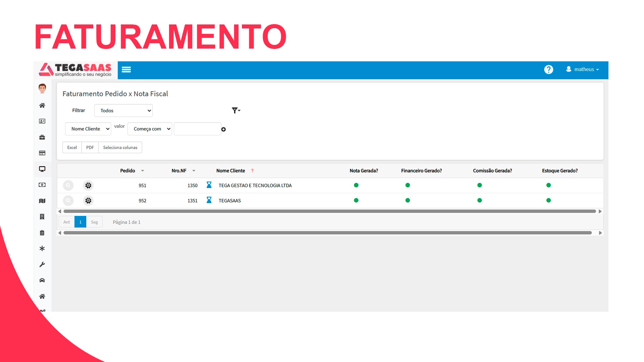This screenshot has height=362, width=644.
Task: Click the filter value input field
Action: 198,129
